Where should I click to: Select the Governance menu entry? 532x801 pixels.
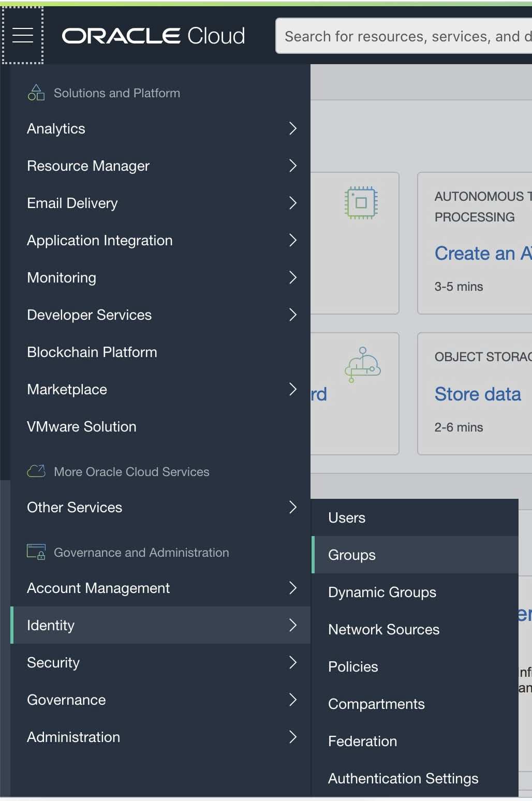(160, 700)
